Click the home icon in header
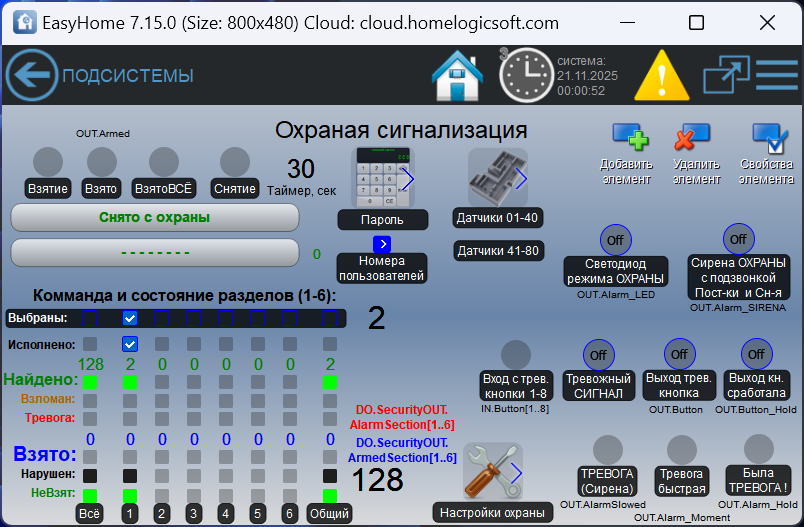The image size is (804, 527). click(x=457, y=76)
